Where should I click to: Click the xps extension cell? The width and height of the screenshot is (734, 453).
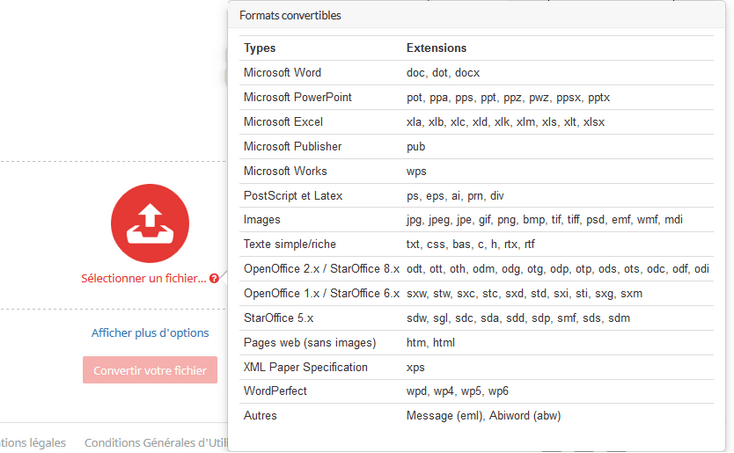pyautogui.click(x=415, y=367)
